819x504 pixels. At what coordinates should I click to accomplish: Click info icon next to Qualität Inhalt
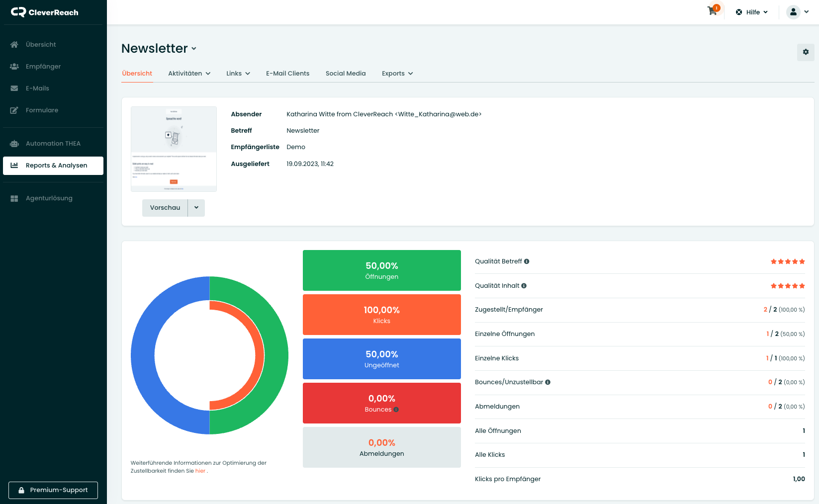[x=524, y=286]
